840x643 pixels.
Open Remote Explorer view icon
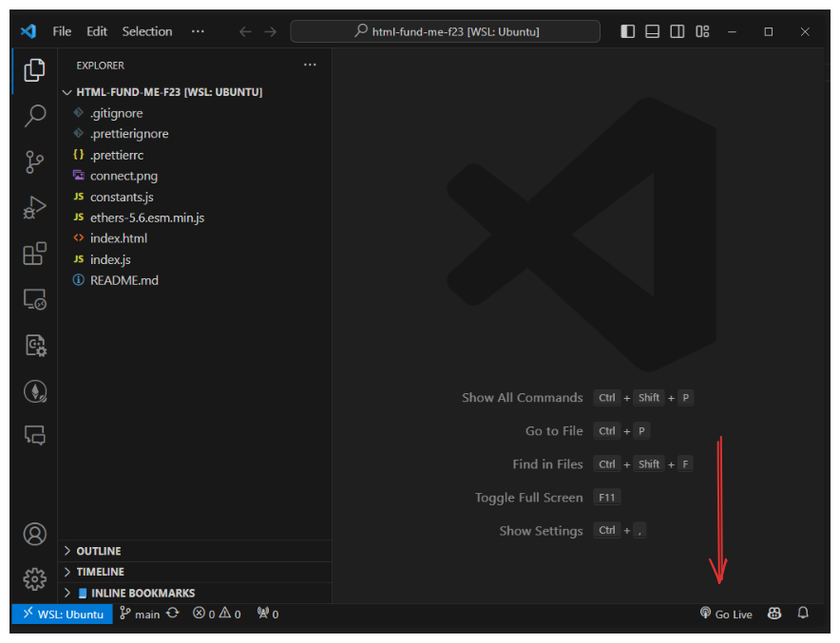coord(35,300)
